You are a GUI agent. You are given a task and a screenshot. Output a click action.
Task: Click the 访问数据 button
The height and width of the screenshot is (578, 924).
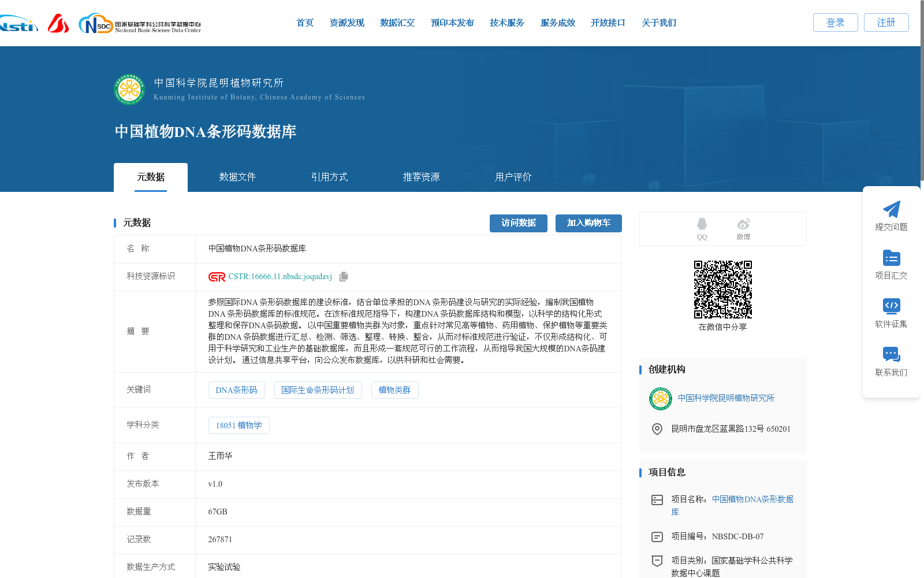click(519, 223)
